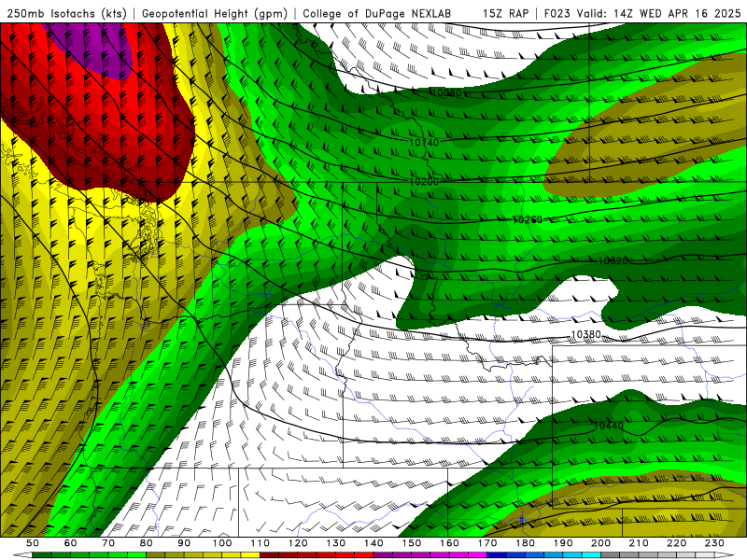Screen dimensions: 747x560
Task: Click the 170 value on the color scale
Action: tap(487, 543)
